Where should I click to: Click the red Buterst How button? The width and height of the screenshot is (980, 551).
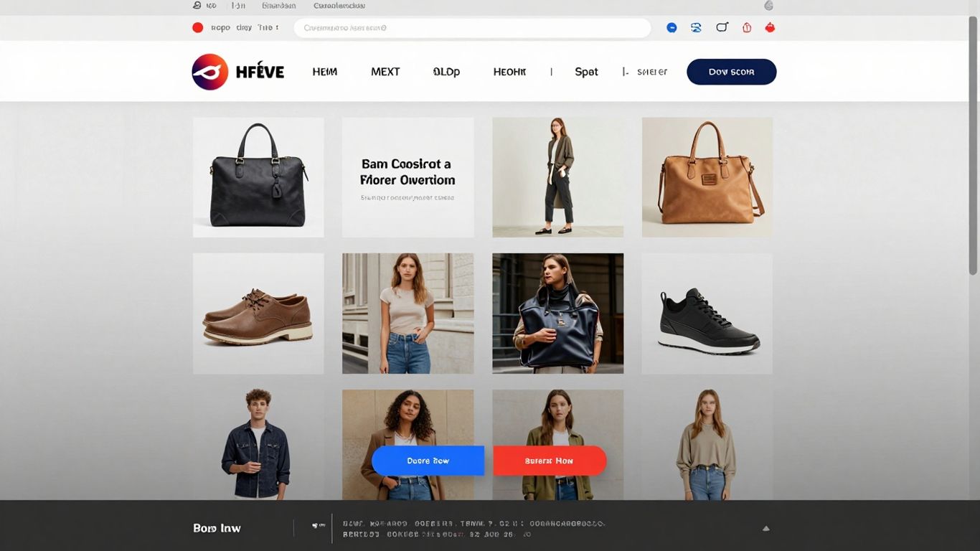coord(550,460)
